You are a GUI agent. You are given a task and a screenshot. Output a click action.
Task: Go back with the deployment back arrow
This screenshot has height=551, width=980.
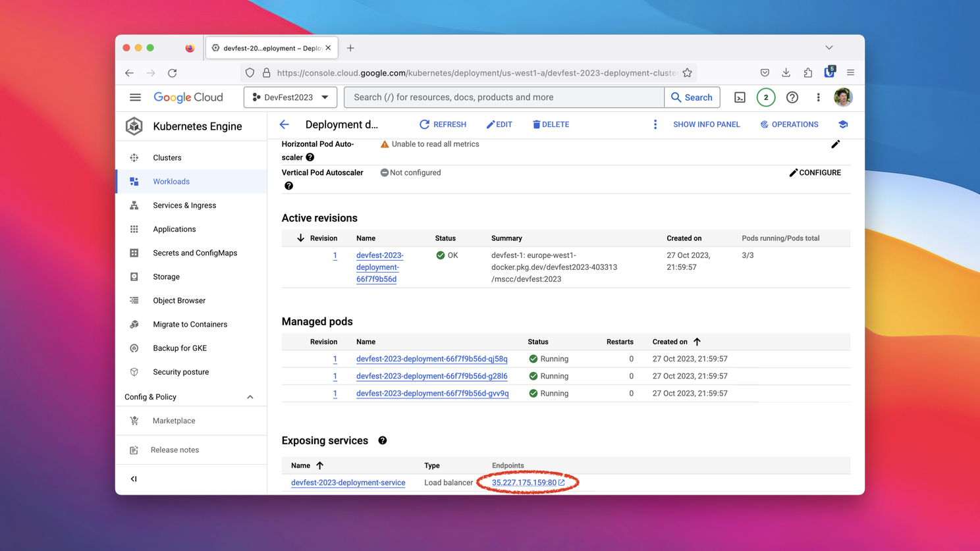tap(285, 124)
